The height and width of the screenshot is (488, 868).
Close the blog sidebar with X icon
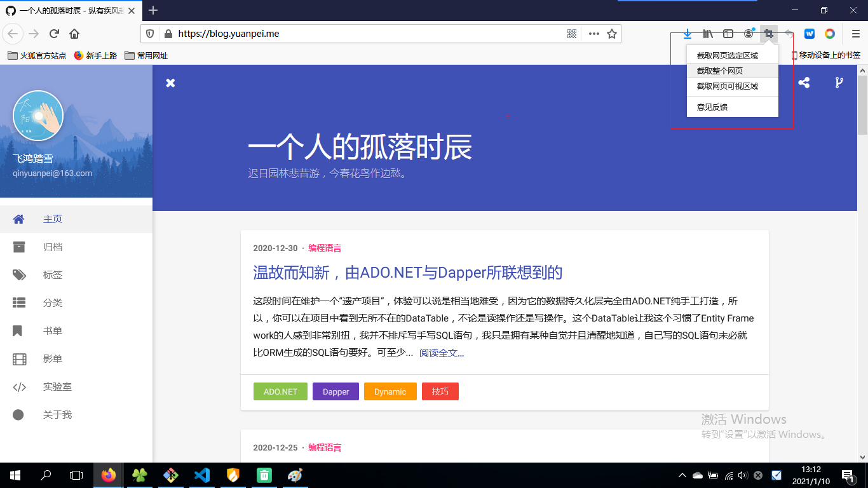[x=170, y=83]
